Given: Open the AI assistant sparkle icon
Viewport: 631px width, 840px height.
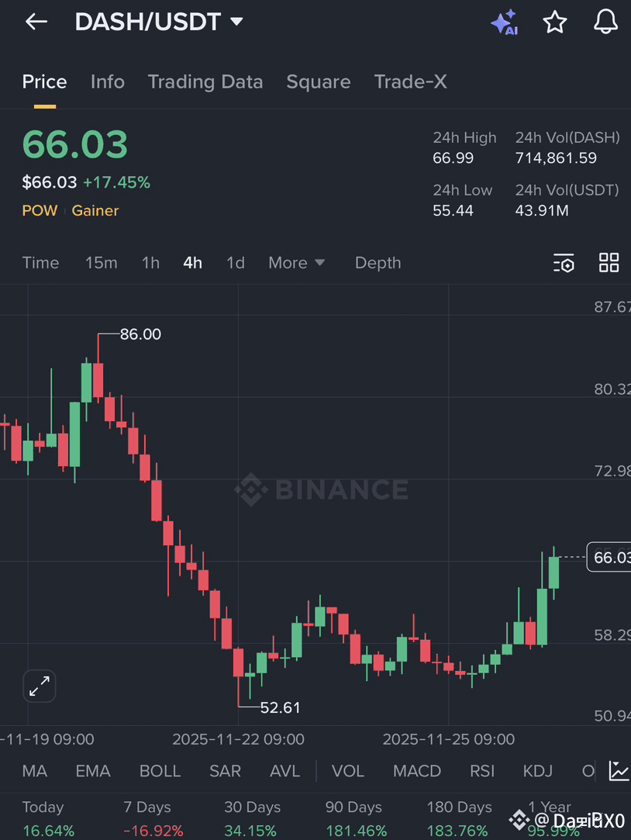Looking at the screenshot, I should [x=504, y=22].
